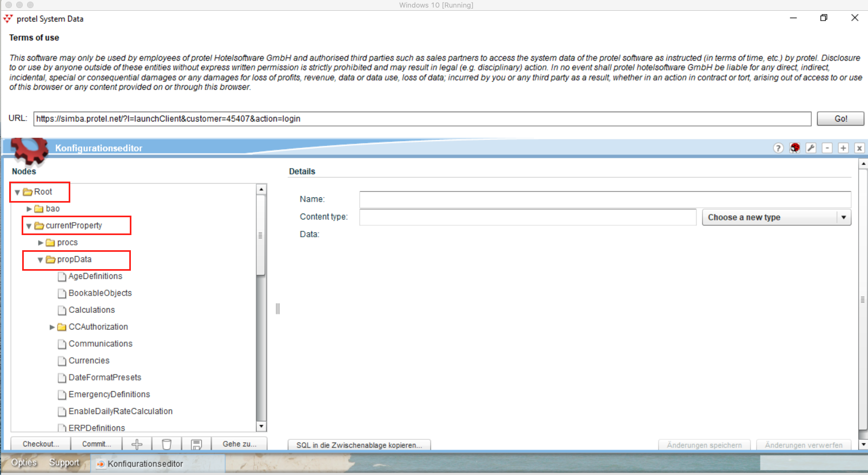Select the EmergencyDefinitions tree item

[109, 394]
